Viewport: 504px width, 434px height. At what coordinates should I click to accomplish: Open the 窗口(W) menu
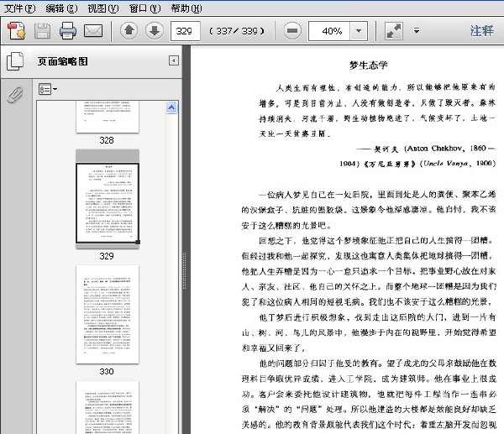point(145,8)
